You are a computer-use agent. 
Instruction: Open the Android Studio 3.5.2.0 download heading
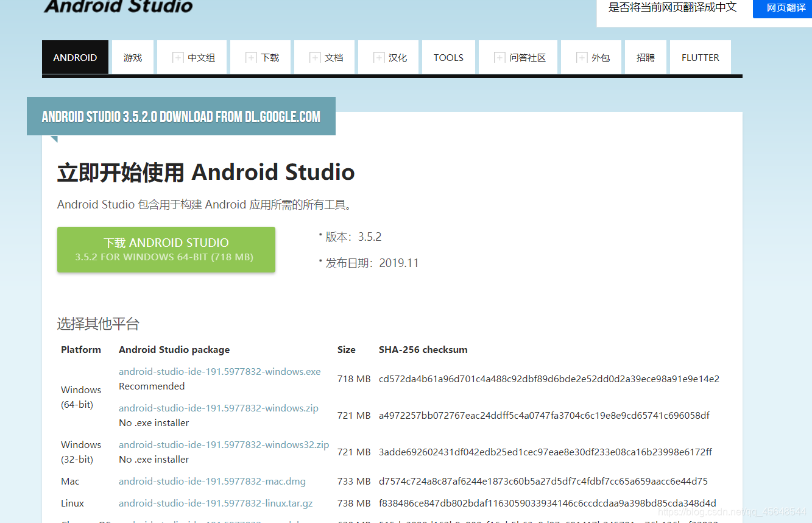(181, 116)
